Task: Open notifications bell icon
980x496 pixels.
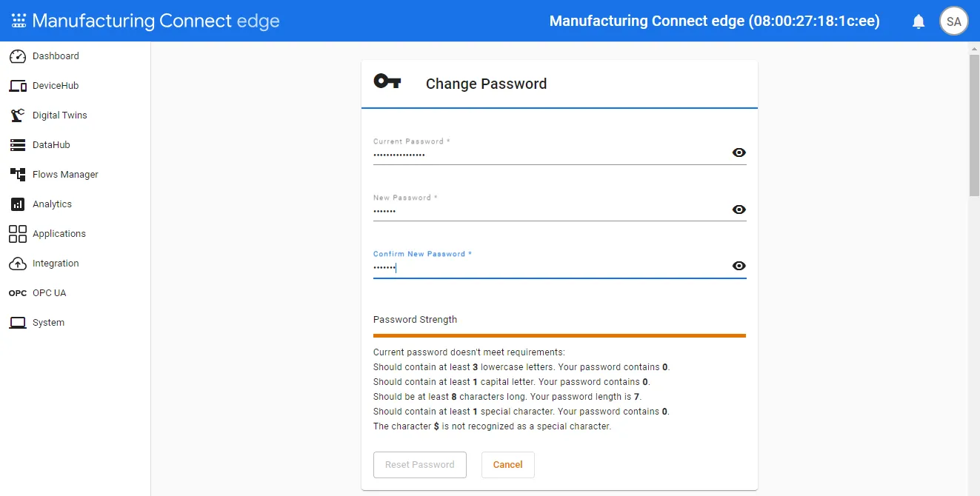Action: [919, 21]
